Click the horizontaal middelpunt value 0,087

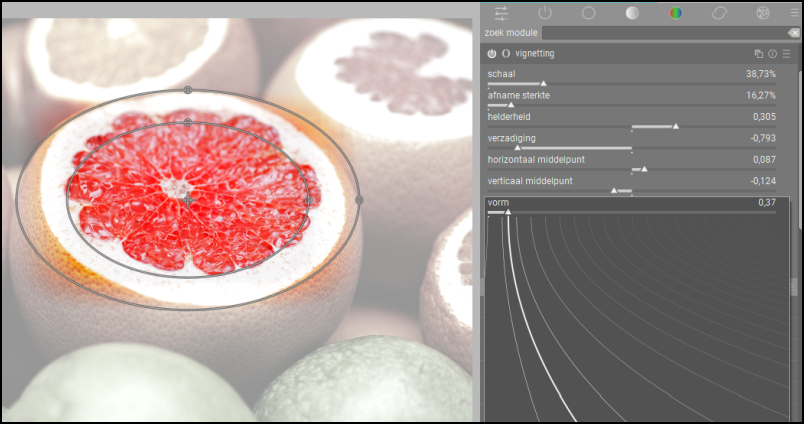tap(764, 160)
